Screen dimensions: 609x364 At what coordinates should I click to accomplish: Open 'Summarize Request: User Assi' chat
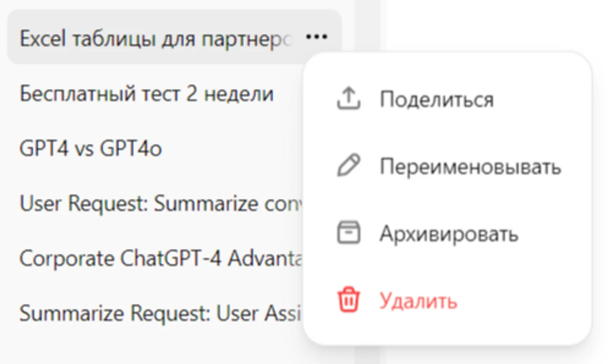(x=161, y=313)
